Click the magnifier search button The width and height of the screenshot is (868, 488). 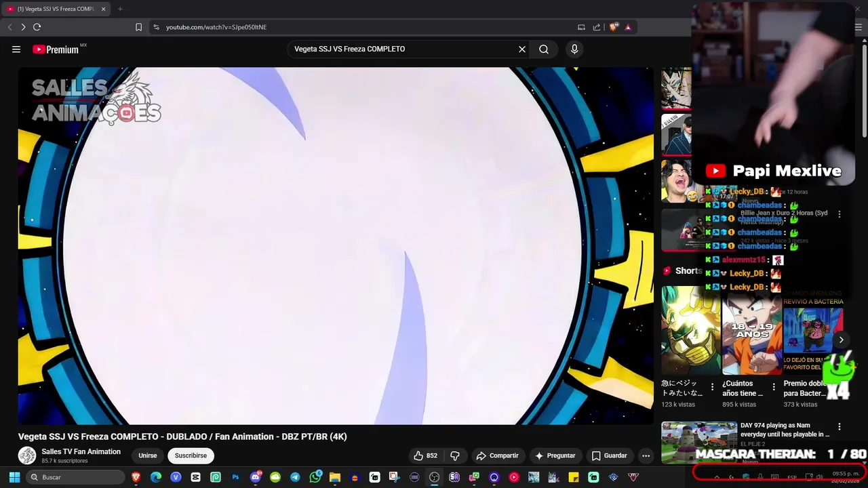coord(544,49)
